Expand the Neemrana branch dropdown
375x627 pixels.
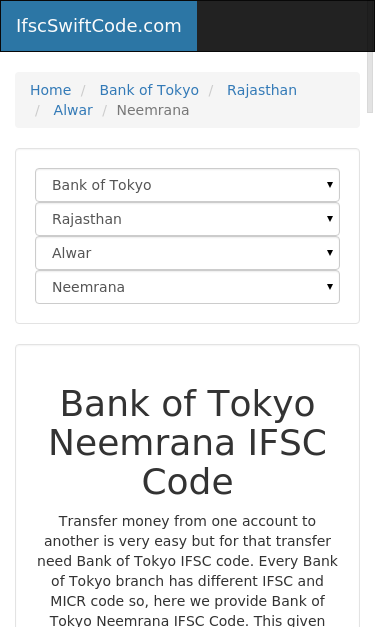point(188,287)
